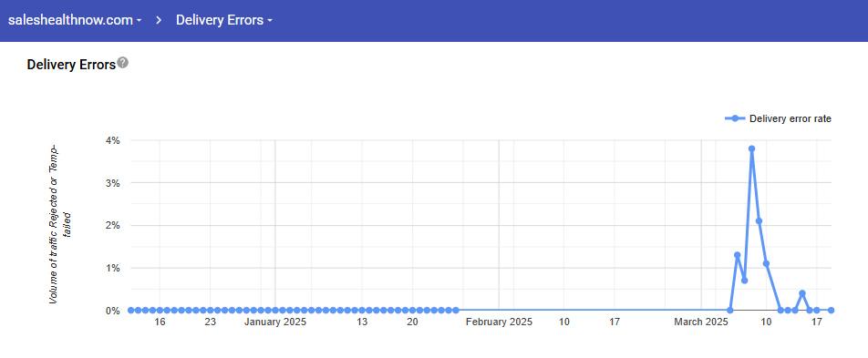Select the data point slightly above 2%

(759, 220)
